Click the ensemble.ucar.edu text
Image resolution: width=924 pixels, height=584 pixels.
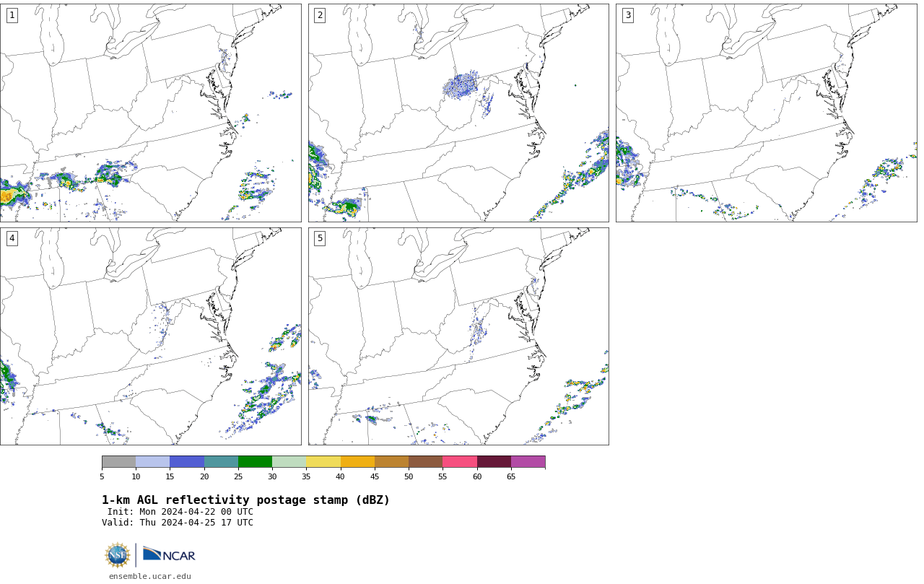[150, 576]
